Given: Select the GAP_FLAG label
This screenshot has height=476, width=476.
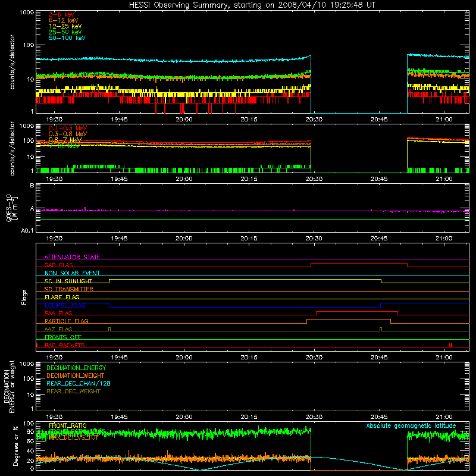Looking at the screenshot, I should pos(58,265).
